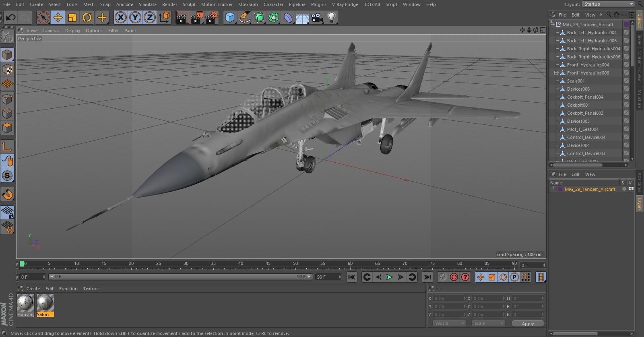Image resolution: width=644 pixels, height=337 pixels.
Task: Collapse the MiG_29_Tandem_Aircraft object tree
Action: [x=552, y=24]
